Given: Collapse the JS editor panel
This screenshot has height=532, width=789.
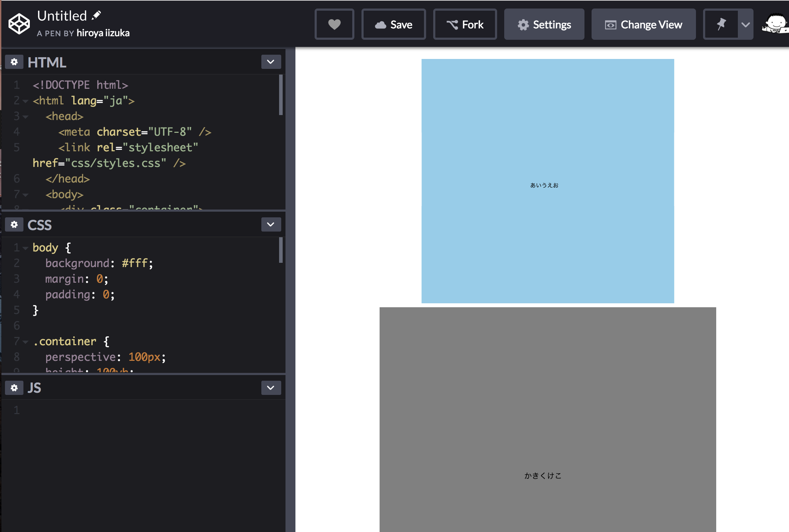Looking at the screenshot, I should pos(271,387).
